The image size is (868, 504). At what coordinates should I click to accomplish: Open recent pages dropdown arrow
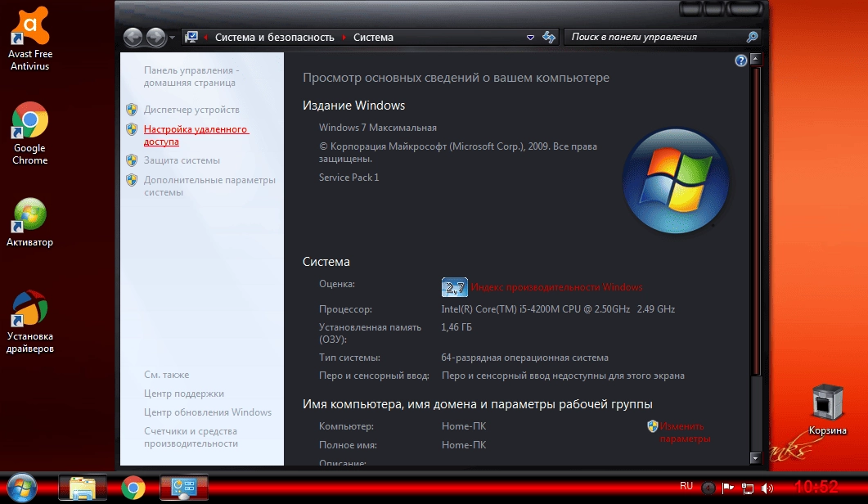[172, 38]
